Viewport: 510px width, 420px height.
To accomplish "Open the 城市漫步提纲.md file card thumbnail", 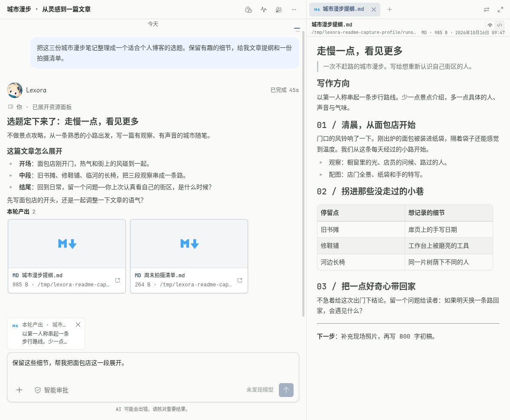I will point(67,244).
